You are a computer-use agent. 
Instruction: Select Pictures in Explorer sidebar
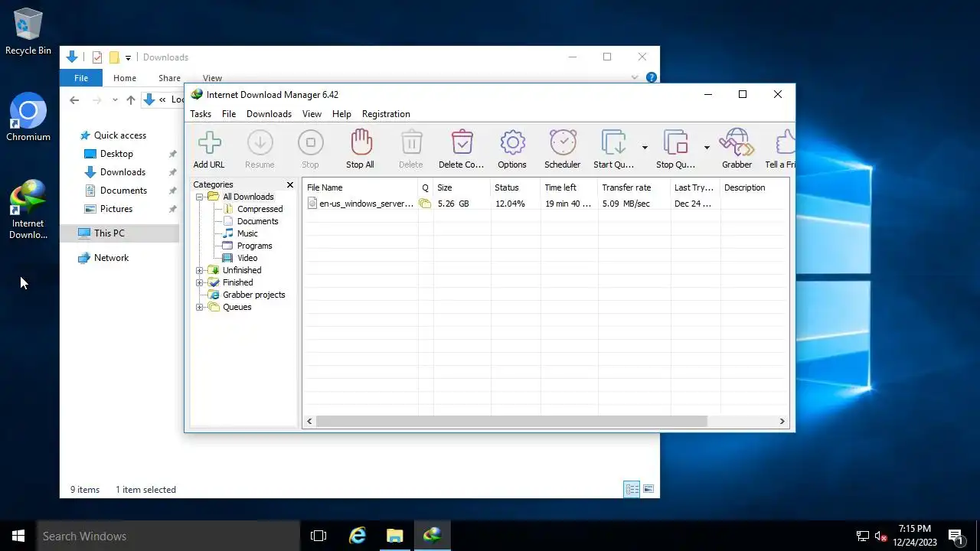(x=116, y=209)
